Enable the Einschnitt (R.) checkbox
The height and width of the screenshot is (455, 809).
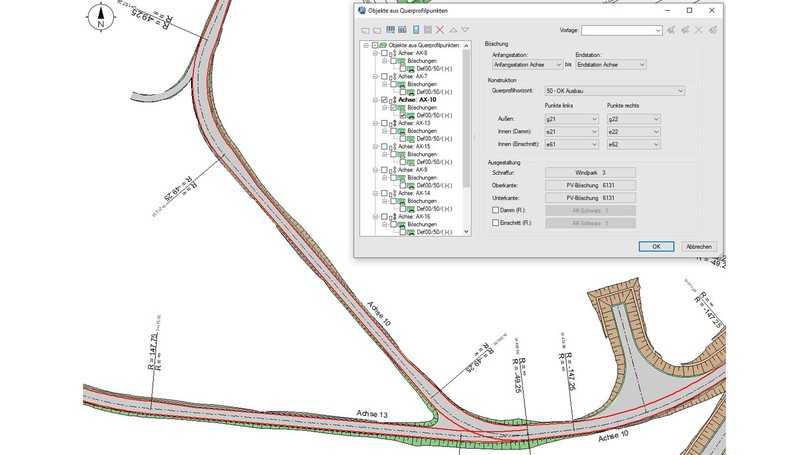click(495, 224)
